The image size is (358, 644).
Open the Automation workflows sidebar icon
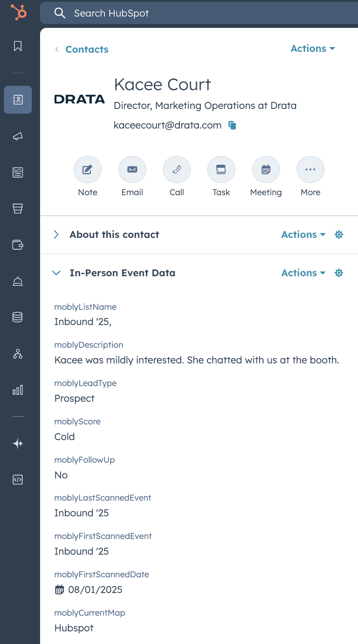(18, 354)
